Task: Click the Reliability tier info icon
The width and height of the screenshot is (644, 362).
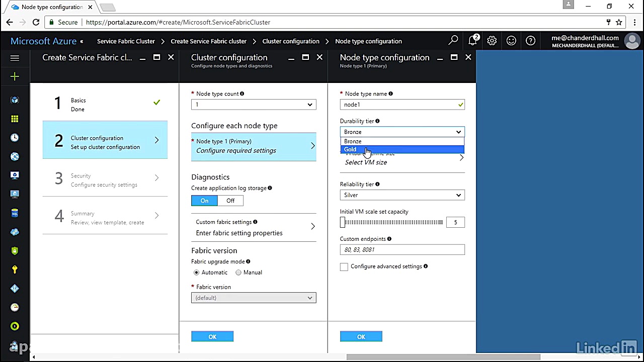Action: tap(377, 184)
